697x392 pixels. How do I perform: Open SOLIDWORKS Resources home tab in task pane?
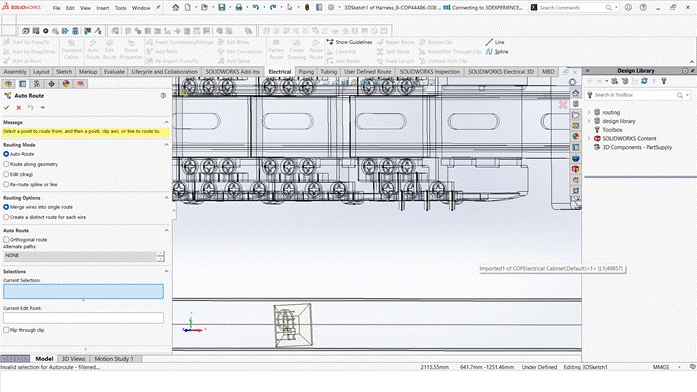pyautogui.click(x=576, y=93)
